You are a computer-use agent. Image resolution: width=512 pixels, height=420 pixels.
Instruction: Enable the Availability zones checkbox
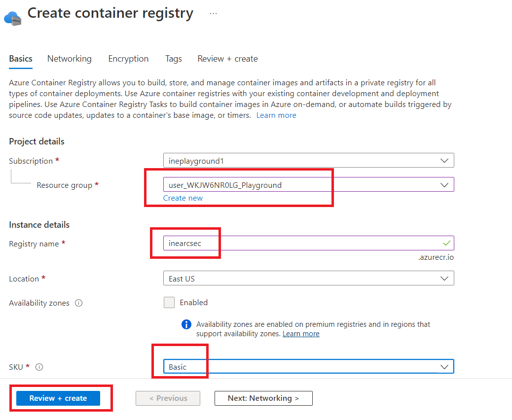pos(169,303)
